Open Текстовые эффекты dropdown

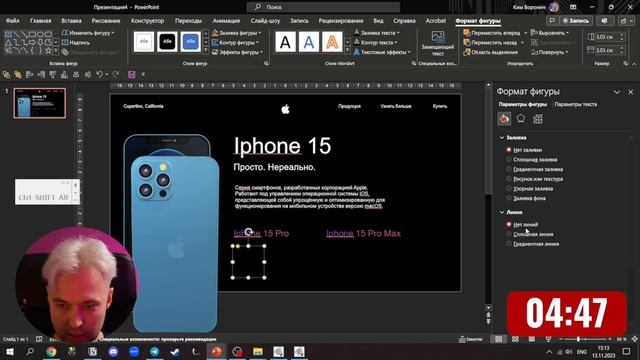click(382, 52)
